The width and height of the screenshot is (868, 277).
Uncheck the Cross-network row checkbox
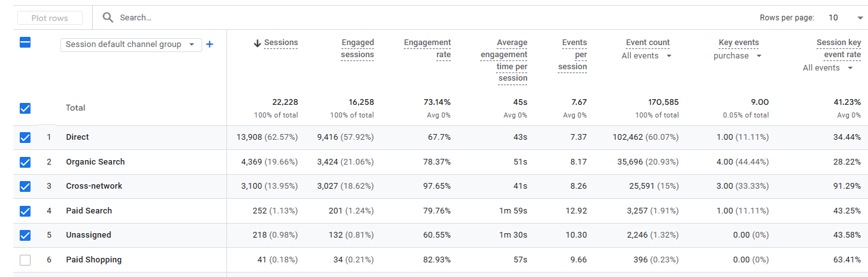(25, 186)
